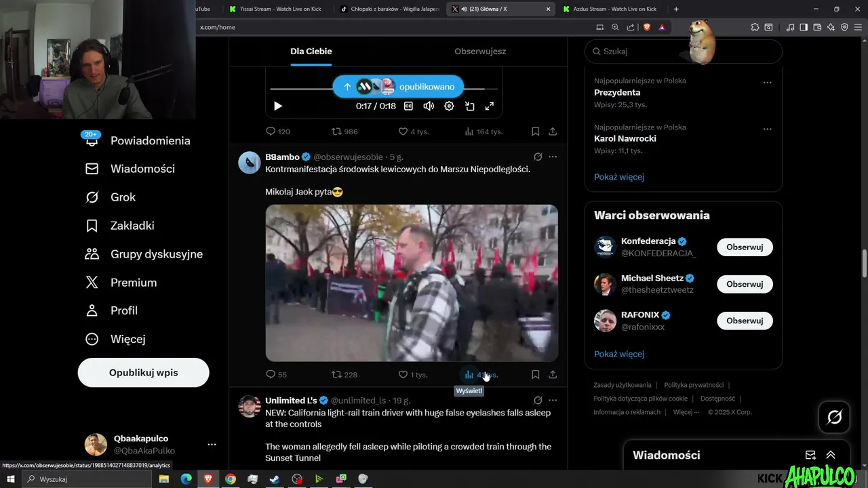Reply to B8ambo's post with 55 comments

(276, 374)
